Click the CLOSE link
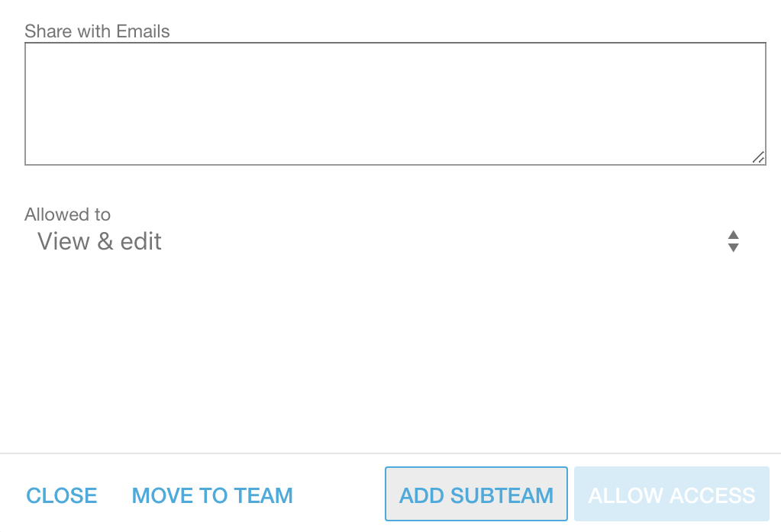The height and width of the screenshot is (532, 781). tap(61, 495)
